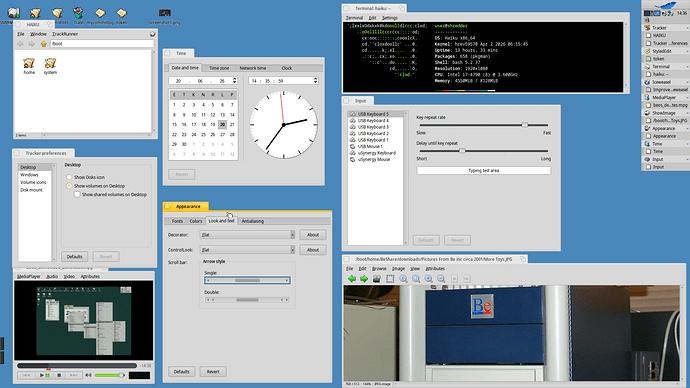Click the first magnifier zoom icon in ShowImage
The image size is (690, 388).
point(403,278)
